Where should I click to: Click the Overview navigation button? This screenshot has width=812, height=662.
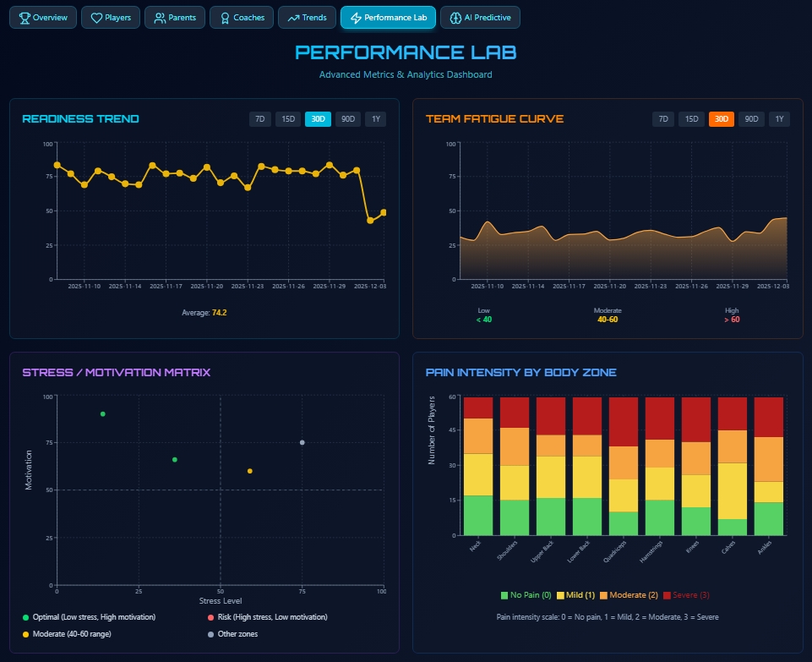pyautogui.click(x=42, y=17)
